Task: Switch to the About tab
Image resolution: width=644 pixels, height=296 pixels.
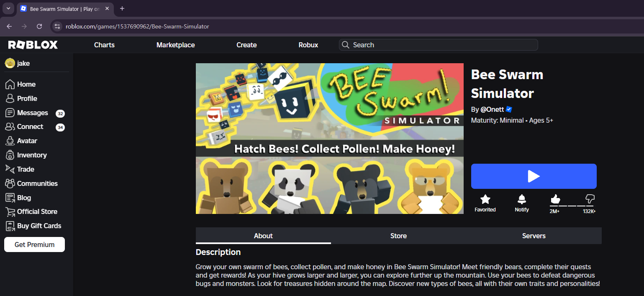Action: [x=263, y=236]
